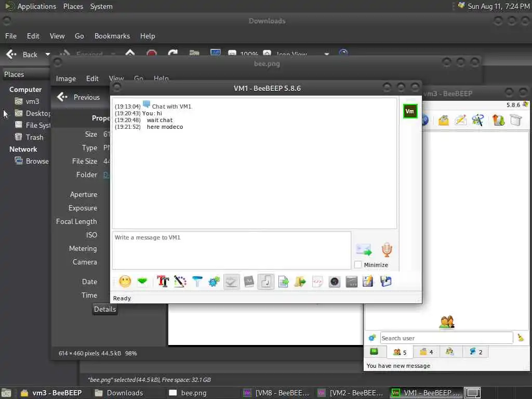Open the Places menu in top panel
This screenshot has height=399, width=532.
[73, 6]
